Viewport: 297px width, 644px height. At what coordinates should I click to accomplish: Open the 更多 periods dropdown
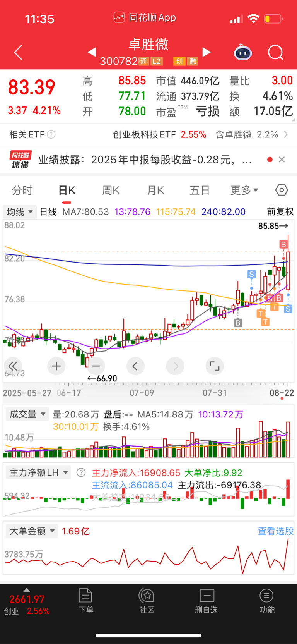point(244,191)
